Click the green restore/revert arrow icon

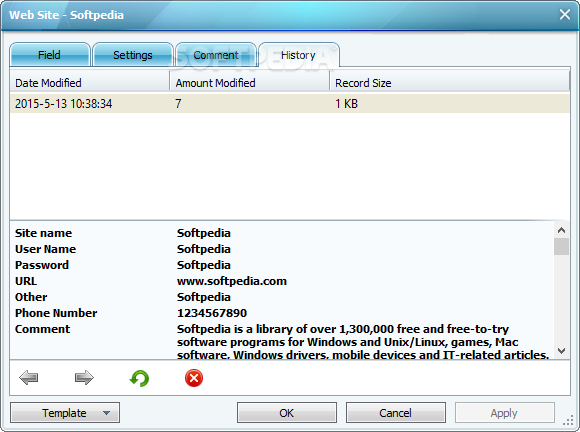click(139, 378)
